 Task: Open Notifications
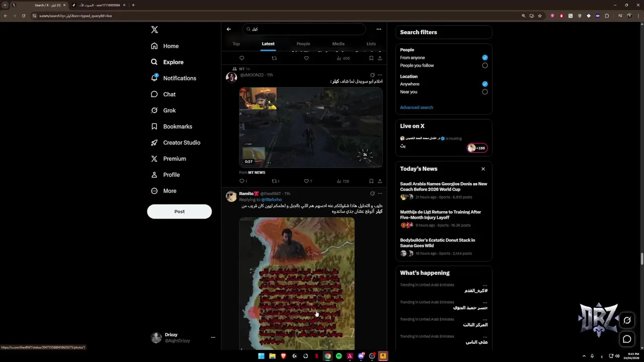click(x=174, y=78)
